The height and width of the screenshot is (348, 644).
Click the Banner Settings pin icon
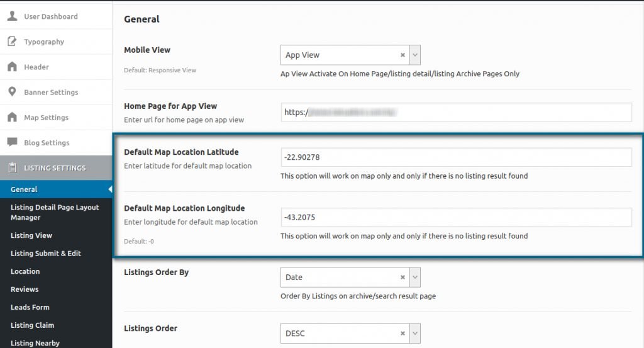pos(13,92)
